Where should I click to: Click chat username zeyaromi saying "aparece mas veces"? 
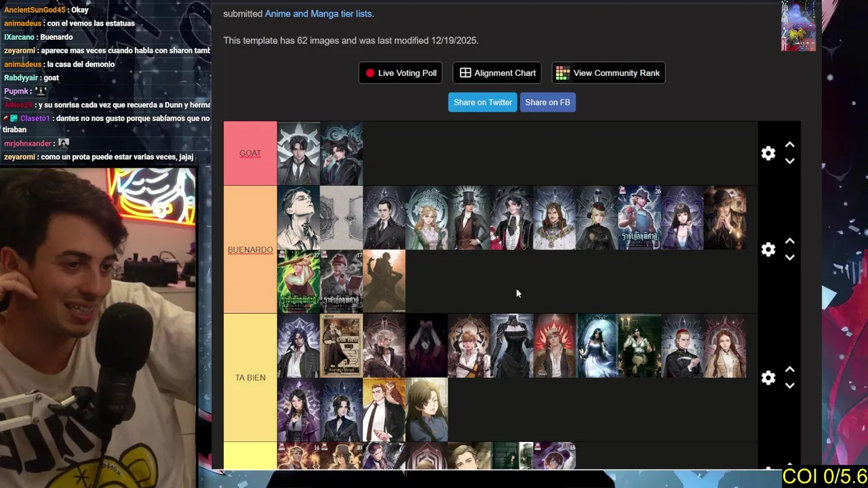click(19, 51)
